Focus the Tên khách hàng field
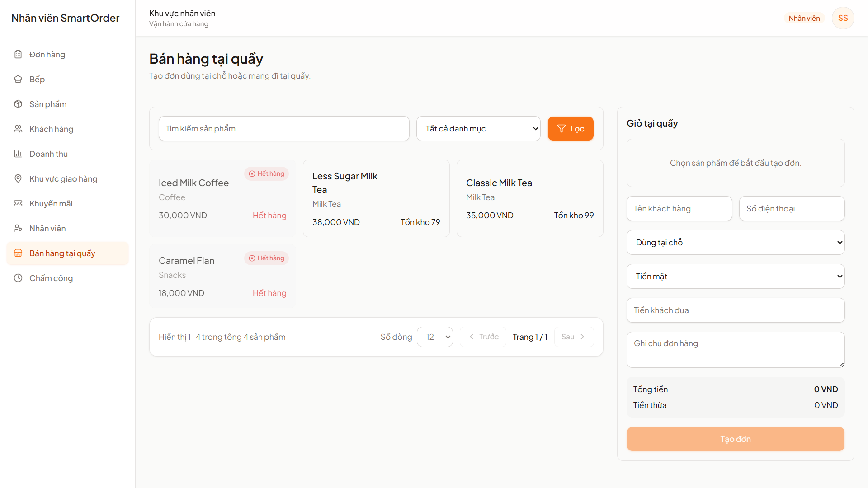The width and height of the screenshot is (868, 488). [x=679, y=209]
